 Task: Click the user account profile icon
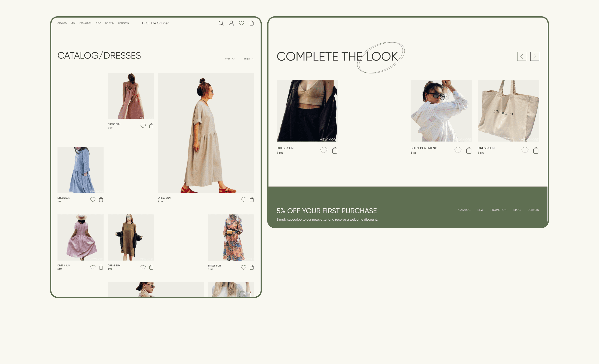coord(231,23)
